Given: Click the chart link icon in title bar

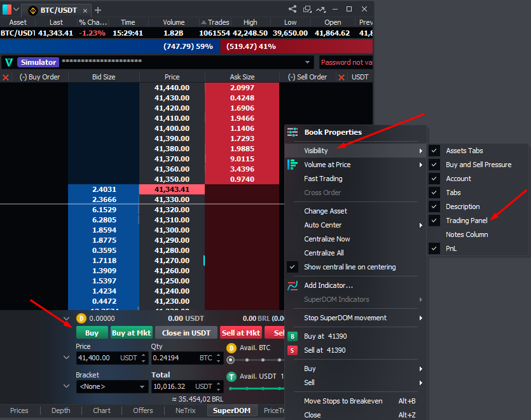Looking at the screenshot, I should click(x=321, y=9).
